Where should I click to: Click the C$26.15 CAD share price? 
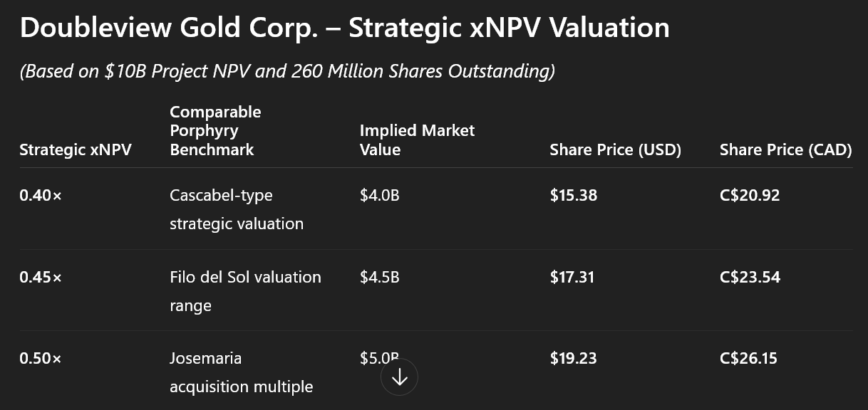[x=748, y=358]
